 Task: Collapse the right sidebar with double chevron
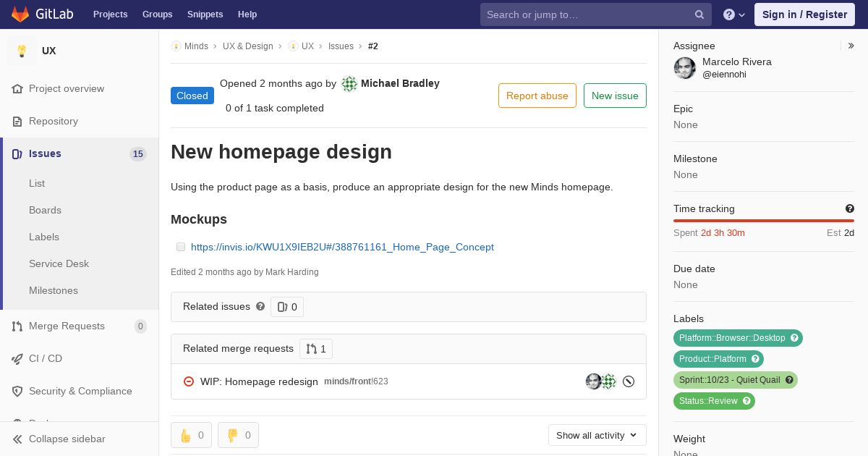(851, 46)
